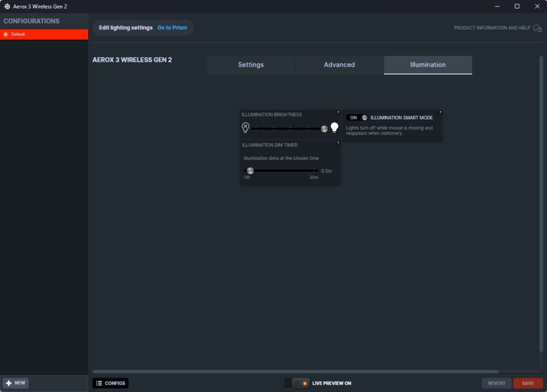Open product information help chat icon
547x392 pixels.
click(537, 28)
